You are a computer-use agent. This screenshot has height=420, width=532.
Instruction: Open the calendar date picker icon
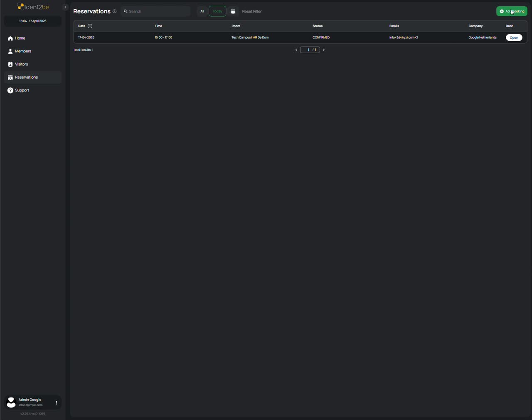pos(233,12)
